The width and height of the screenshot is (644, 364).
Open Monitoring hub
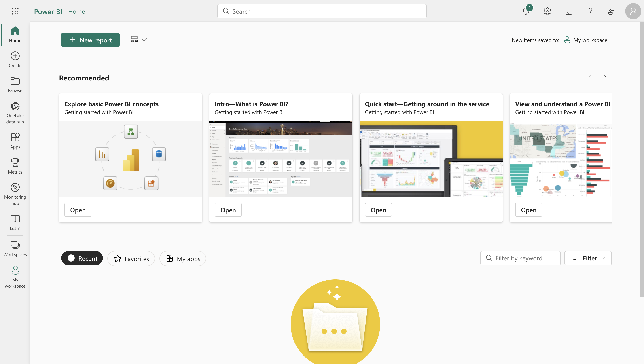click(15, 194)
